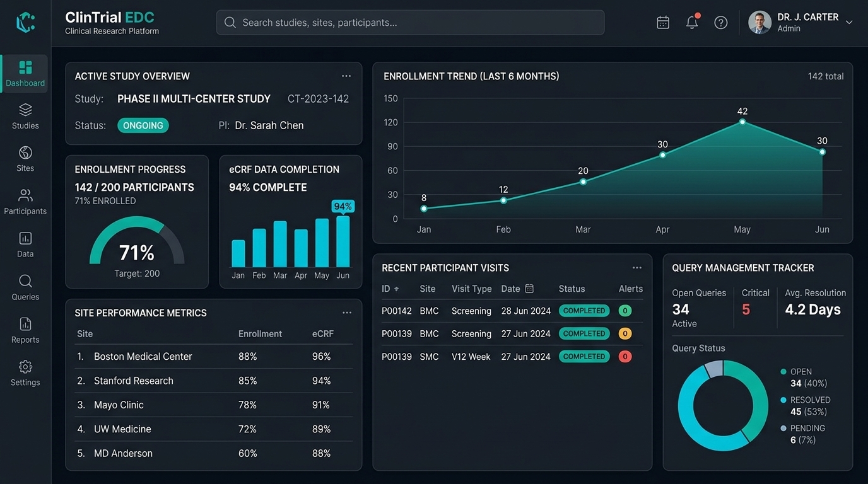Image resolution: width=868 pixels, height=484 pixels.
Task: Click the Query Status donut chart
Action: (x=724, y=405)
